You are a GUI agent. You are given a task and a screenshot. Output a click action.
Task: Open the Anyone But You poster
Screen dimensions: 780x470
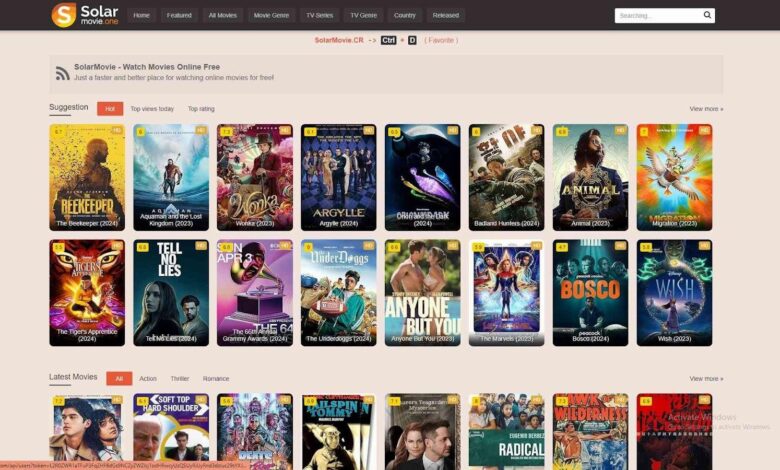click(422, 293)
